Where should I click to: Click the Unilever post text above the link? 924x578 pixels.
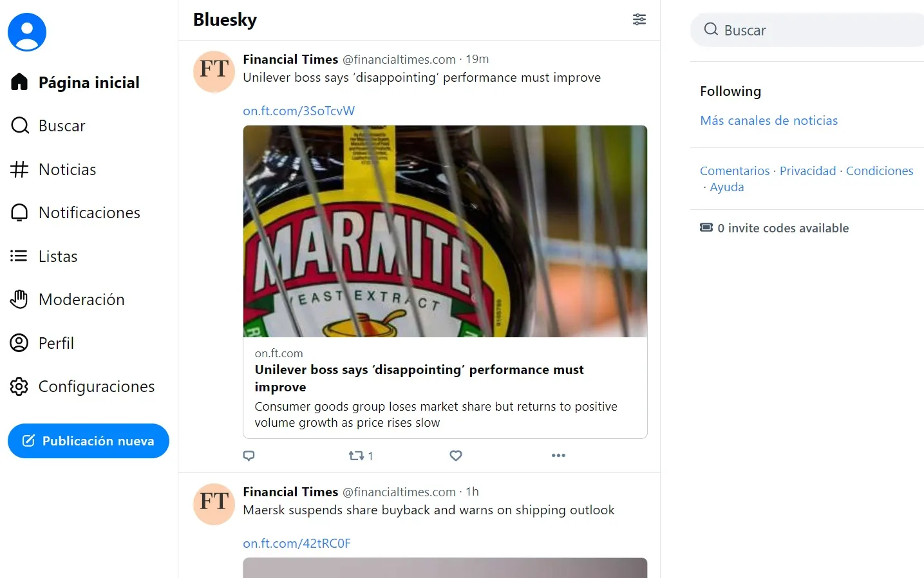point(422,77)
